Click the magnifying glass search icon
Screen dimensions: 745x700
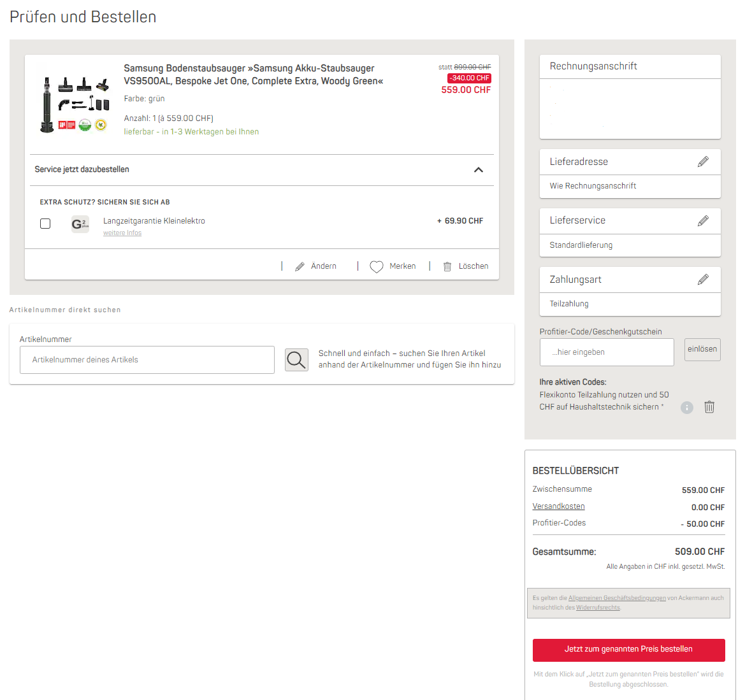[296, 360]
